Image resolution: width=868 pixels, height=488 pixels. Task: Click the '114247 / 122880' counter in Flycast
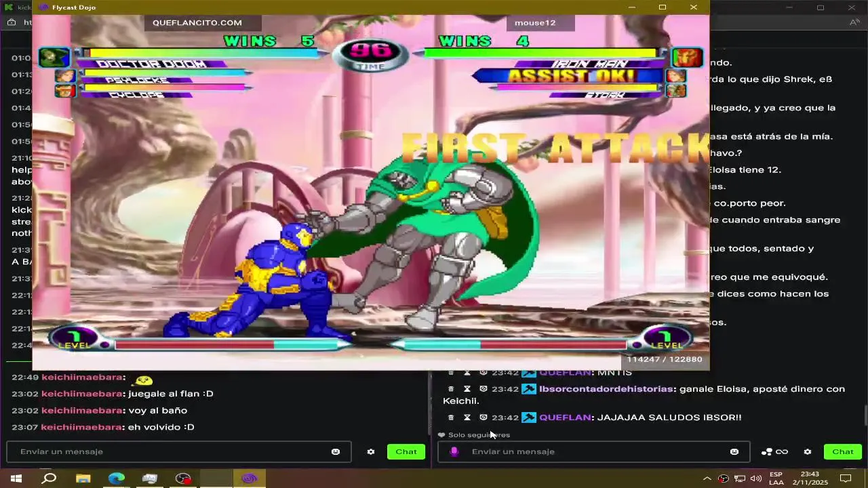[664, 359]
